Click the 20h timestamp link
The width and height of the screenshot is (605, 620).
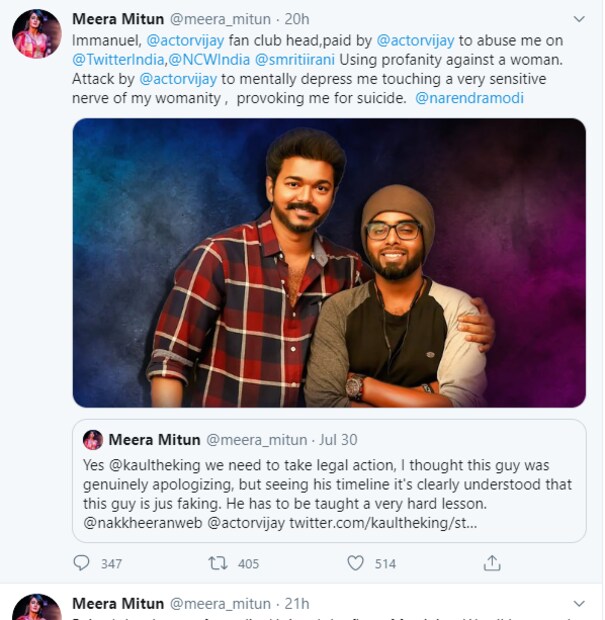coord(297,19)
